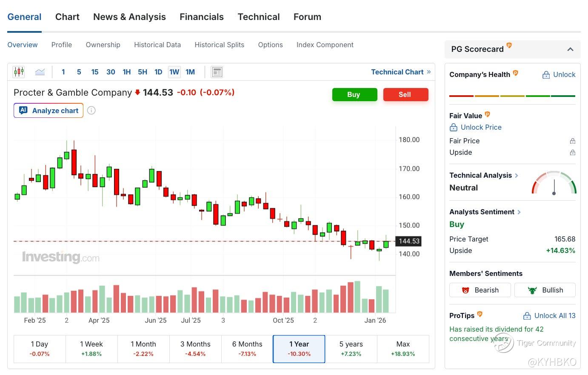This screenshot has width=588, height=375.
Task: Click the info icon beside Analyze chart
Action: click(91, 111)
